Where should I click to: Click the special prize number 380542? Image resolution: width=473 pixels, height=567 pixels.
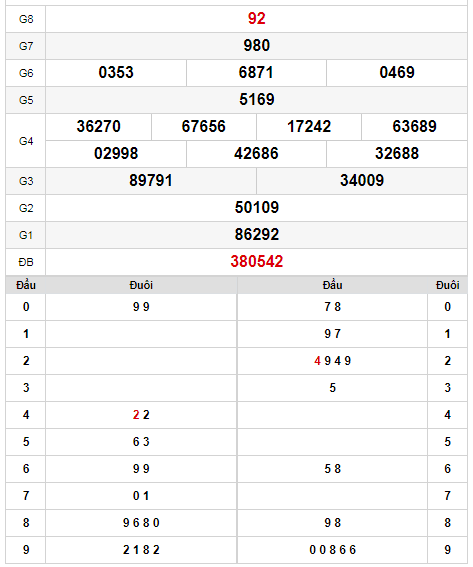[256, 261]
